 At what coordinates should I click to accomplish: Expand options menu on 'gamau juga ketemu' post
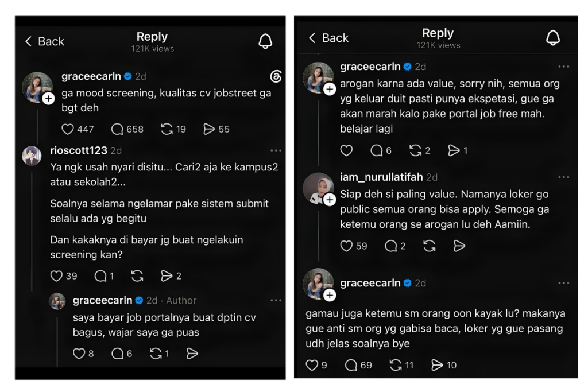coord(564,283)
